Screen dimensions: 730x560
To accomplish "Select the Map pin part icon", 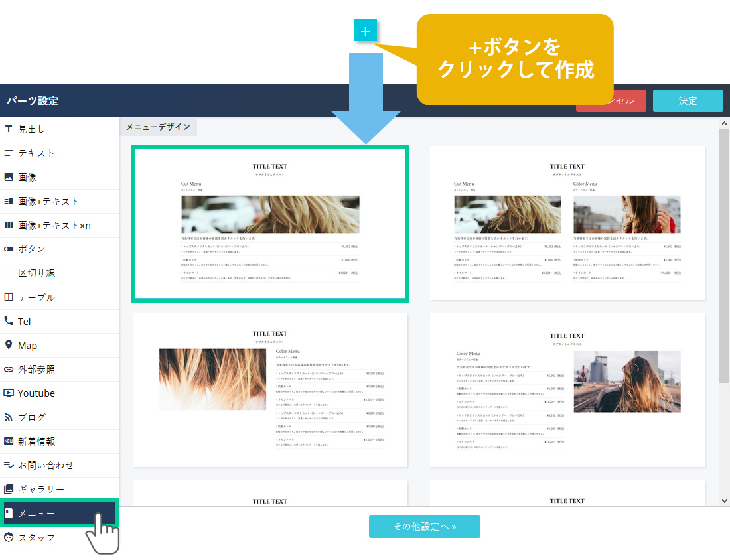I will (x=9, y=345).
